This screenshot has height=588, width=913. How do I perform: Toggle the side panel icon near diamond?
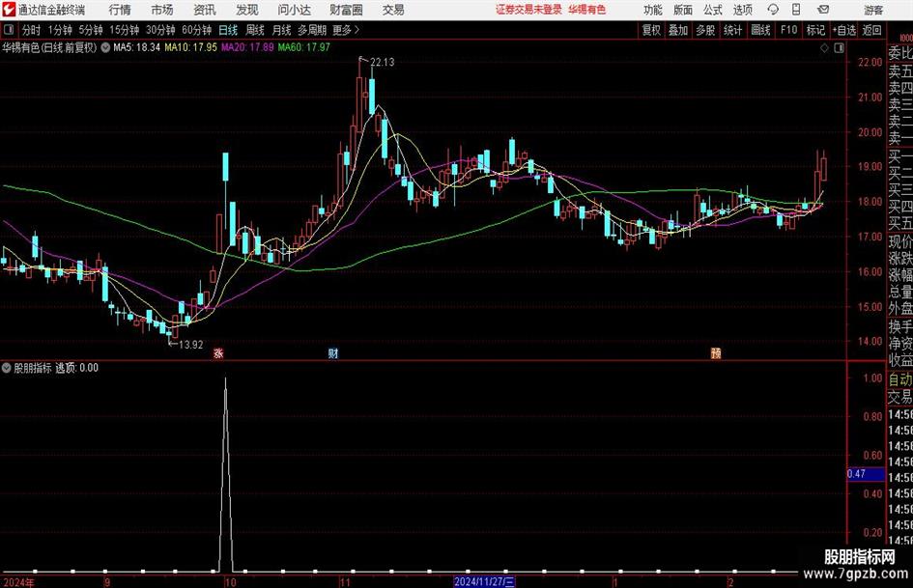pyautogui.click(x=839, y=48)
